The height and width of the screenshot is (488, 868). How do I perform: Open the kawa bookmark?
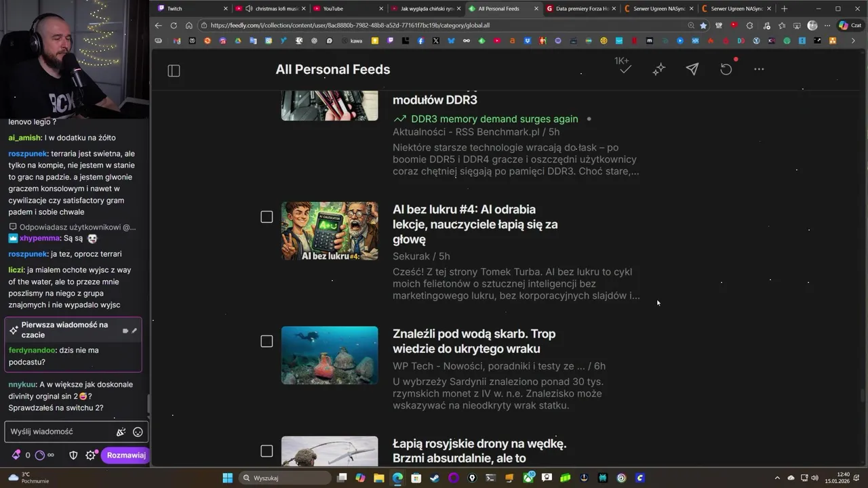pos(351,41)
